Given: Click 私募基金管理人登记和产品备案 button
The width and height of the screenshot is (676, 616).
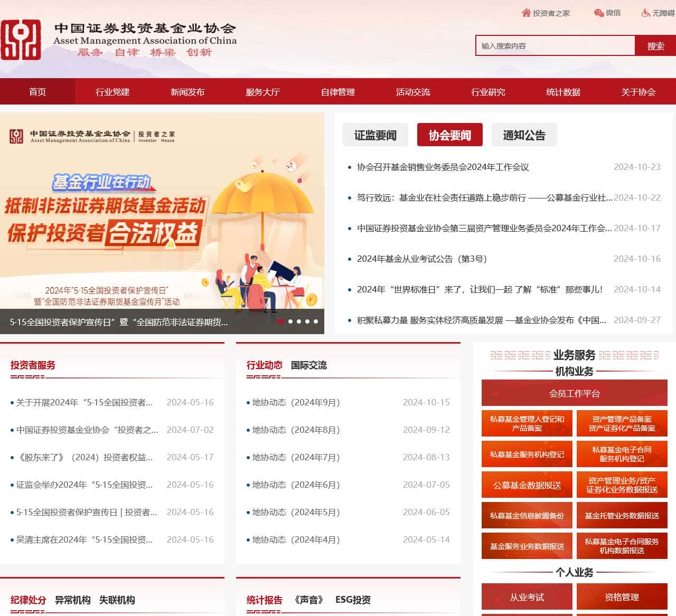Looking at the screenshot, I should [527, 423].
